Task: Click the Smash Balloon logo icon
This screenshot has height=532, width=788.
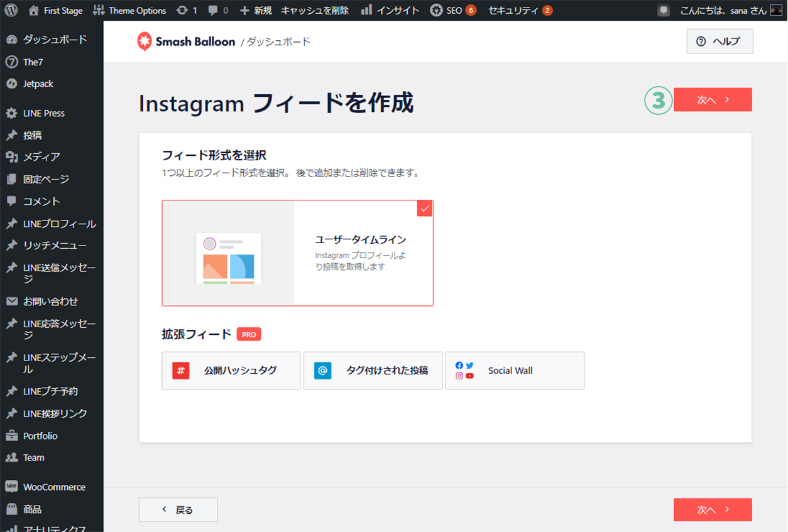Action: tap(145, 41)
